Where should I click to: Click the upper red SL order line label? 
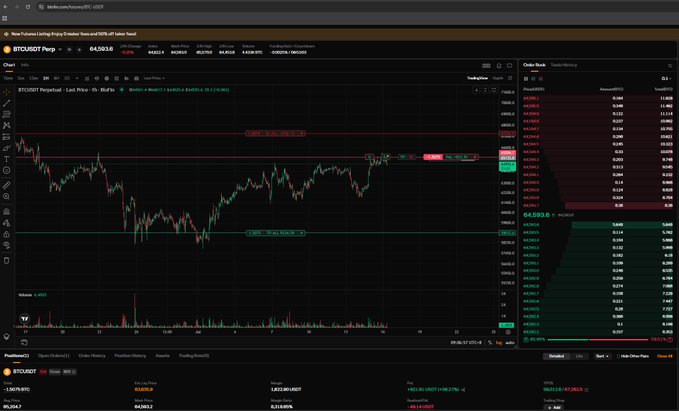276,133
